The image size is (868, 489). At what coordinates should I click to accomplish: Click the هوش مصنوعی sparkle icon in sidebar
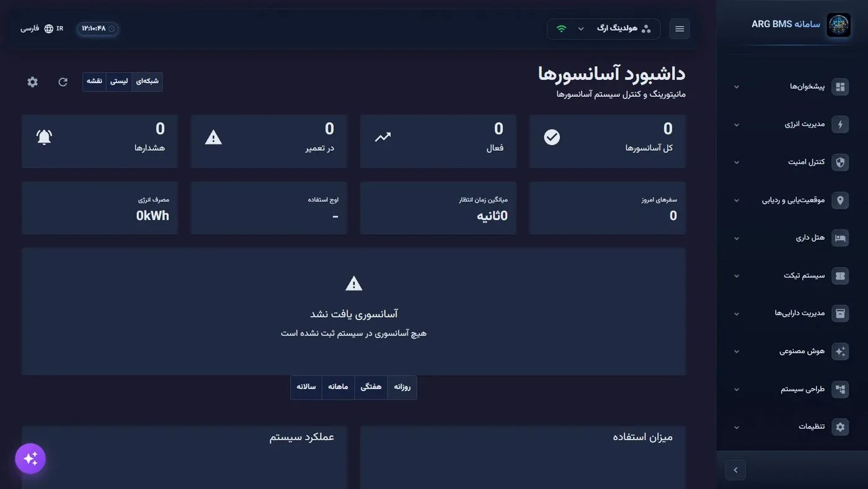point(840,351)
